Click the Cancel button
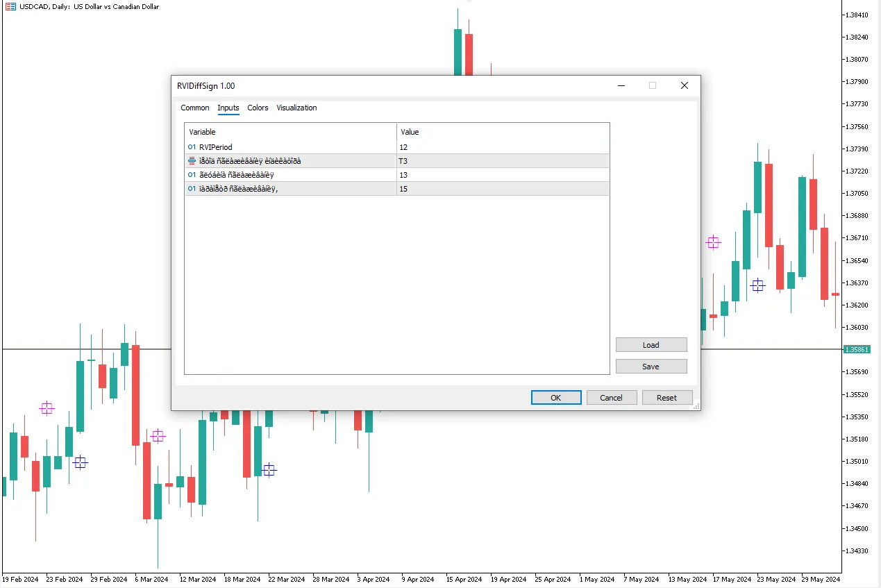This screenshot has height=588, width=881. [612, 398]
